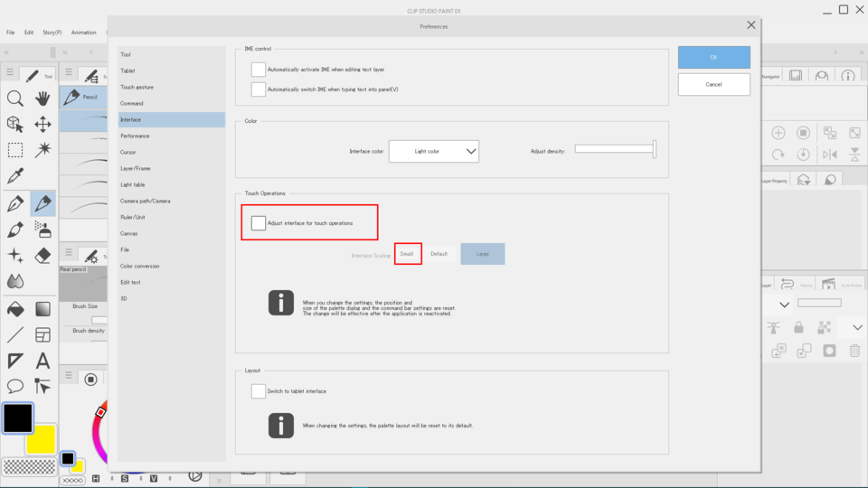
Task: Select the Move layer arrows tool
Action: point(42,124)
